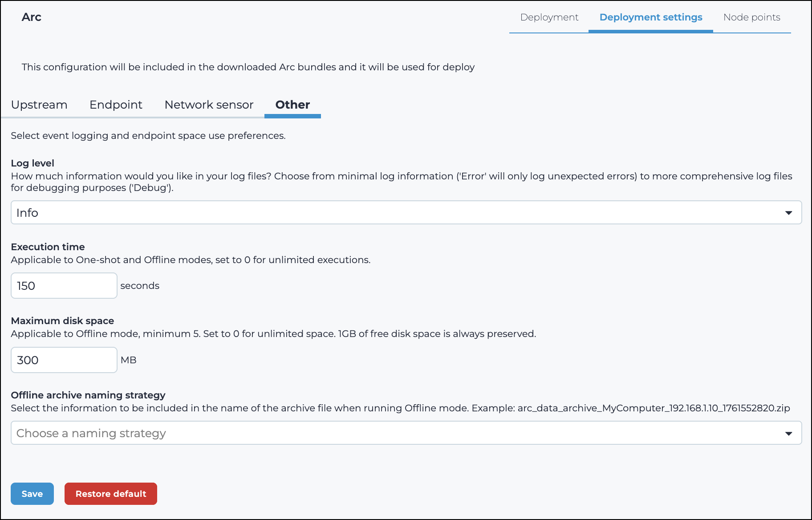Click the 'How much information would you like' description
Image resolution: width=812 pixels, height=520 pixels.
point(402,182)
